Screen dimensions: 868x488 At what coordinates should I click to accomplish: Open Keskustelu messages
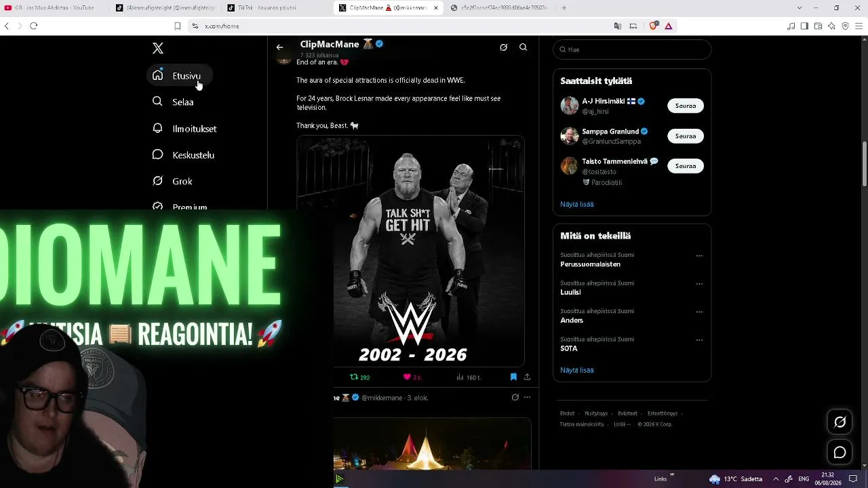(184, 155)
